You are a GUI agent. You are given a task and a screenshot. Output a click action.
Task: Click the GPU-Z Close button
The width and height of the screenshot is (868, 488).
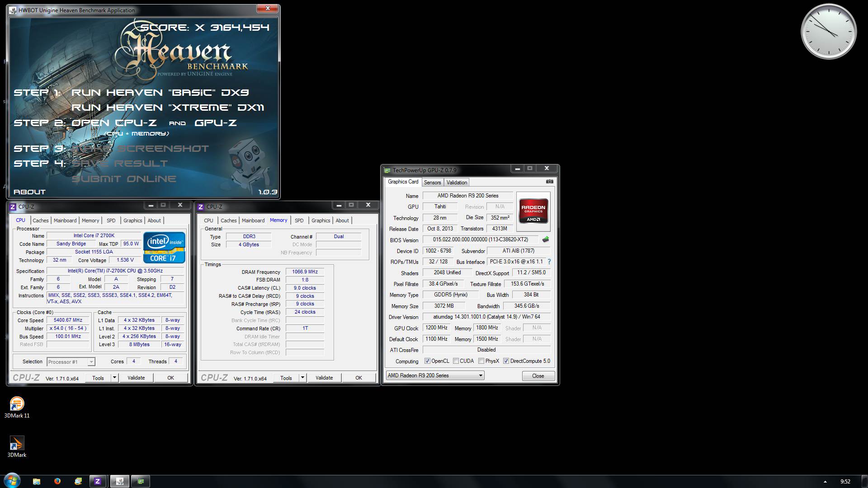coord(538,376)
